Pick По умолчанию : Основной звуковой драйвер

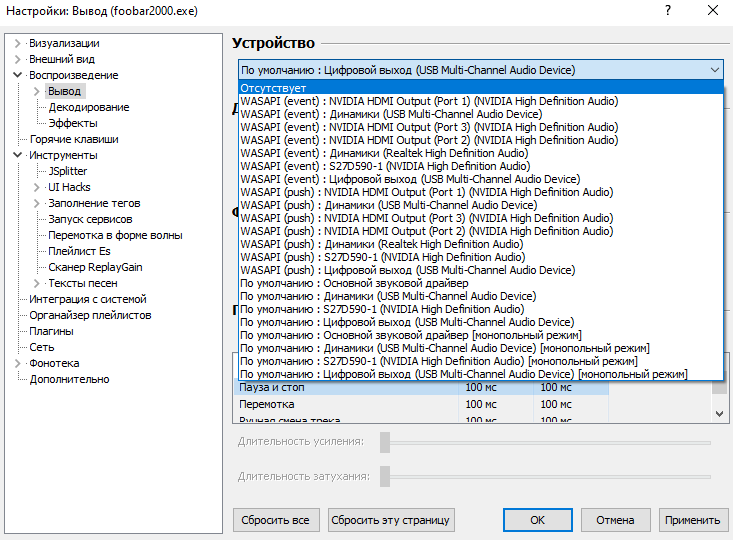(x=353, y=283)
